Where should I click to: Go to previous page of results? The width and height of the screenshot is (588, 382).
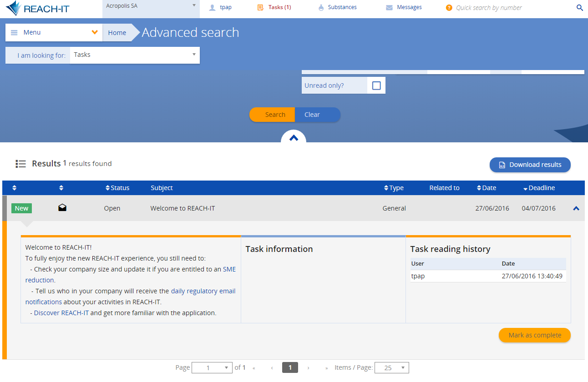(x=272, y=368)
